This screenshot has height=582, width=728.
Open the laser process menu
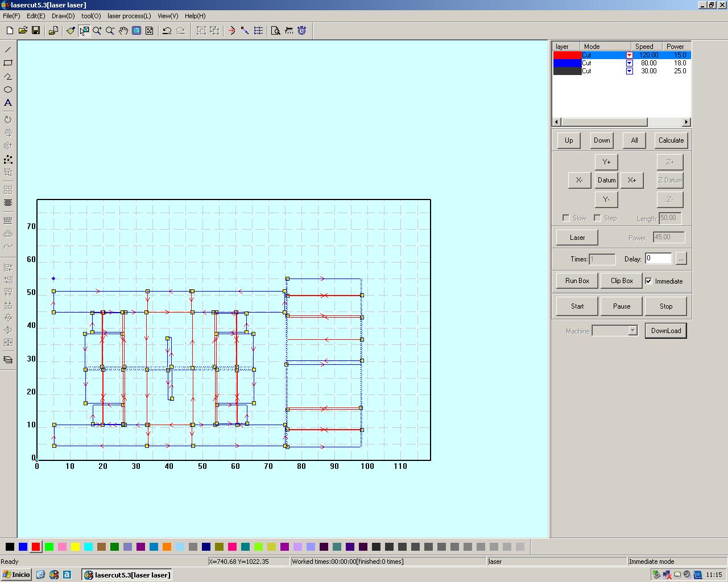[x=129, y=16]
